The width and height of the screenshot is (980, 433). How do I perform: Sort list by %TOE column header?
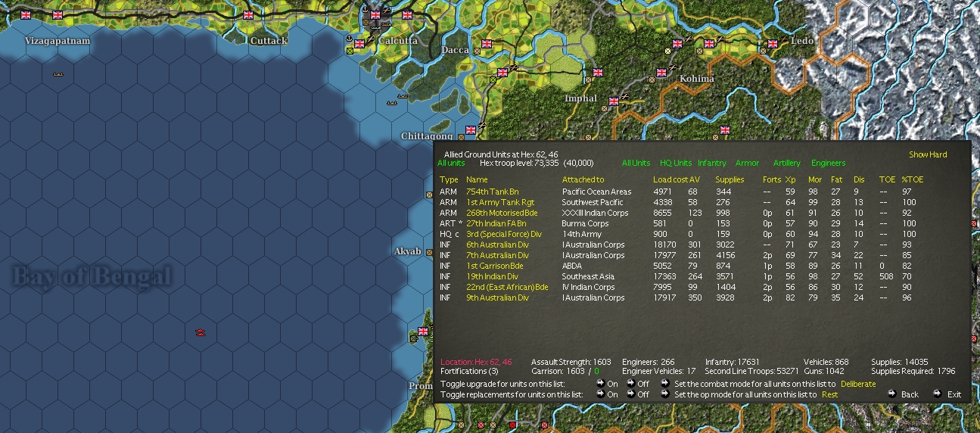tap(912, 179)
